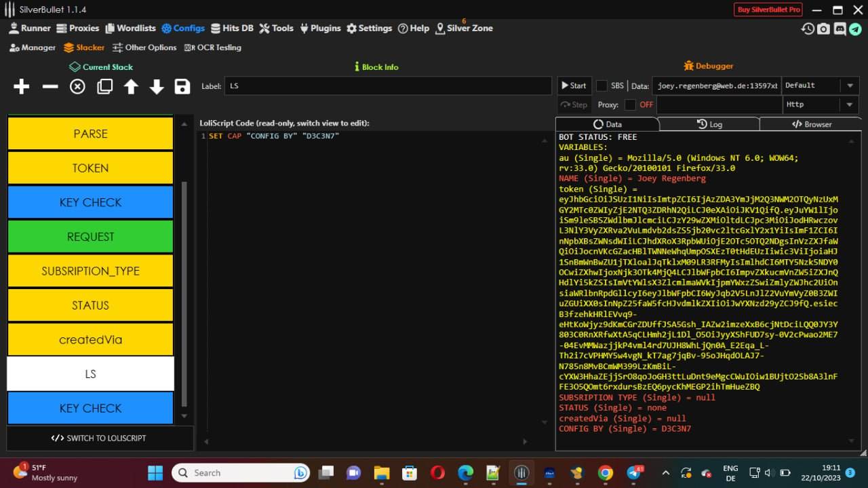Expand the Default wordlist type dropdown
The image size is (868, 488).
(x=820, y=86)
